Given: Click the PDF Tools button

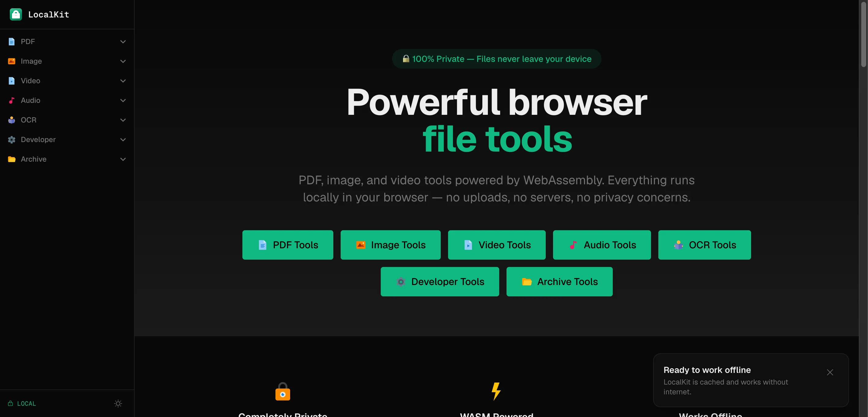Looking at the screenshot, I should [288, 245].
